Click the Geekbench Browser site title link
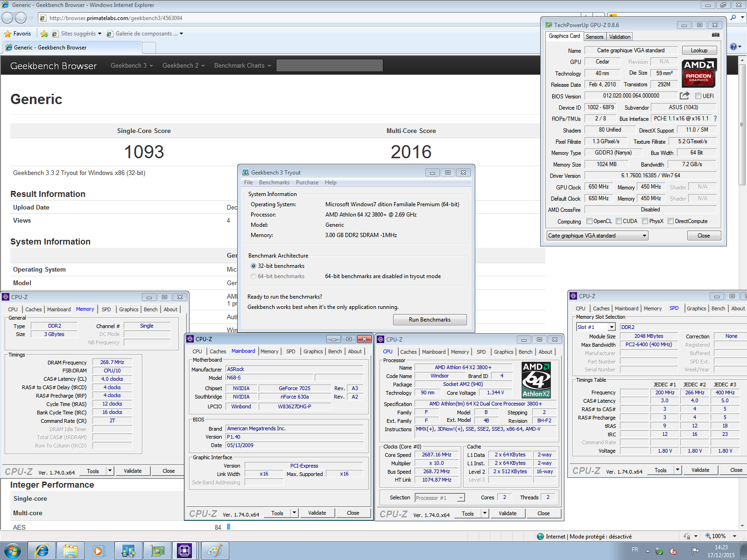Screen dimensions: 747x560 click(x=53, y=66)
